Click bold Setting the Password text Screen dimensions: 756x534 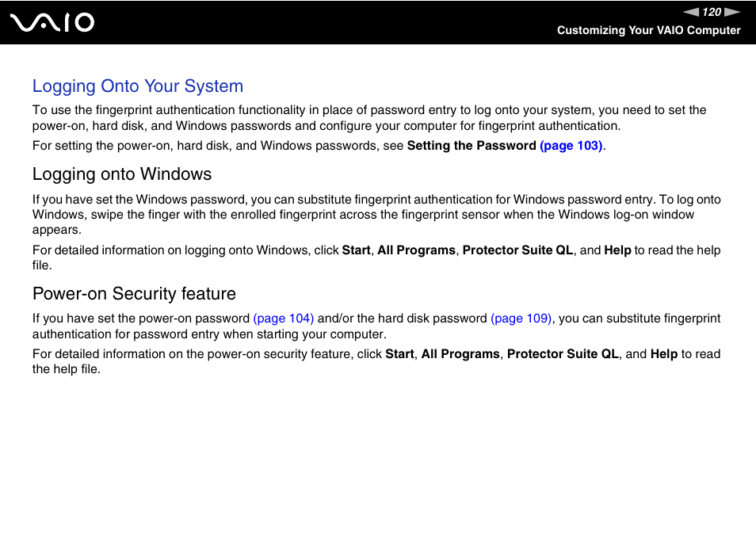[x=472, y=146]
